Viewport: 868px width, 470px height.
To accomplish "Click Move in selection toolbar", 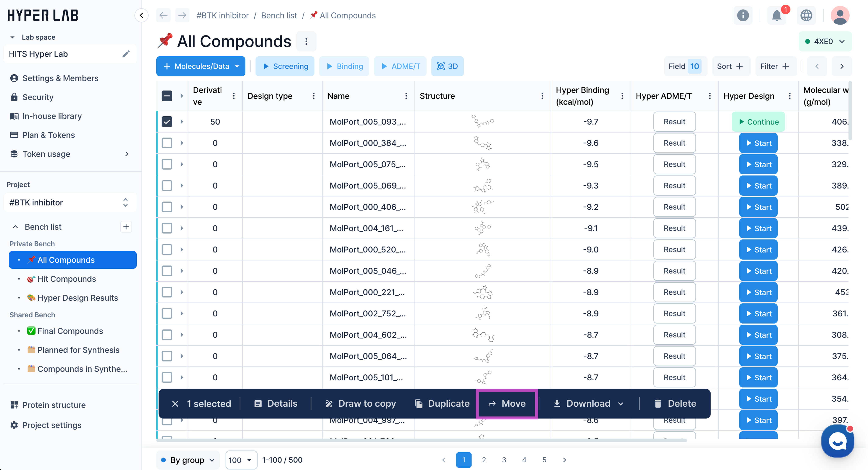I will (507, 404).
